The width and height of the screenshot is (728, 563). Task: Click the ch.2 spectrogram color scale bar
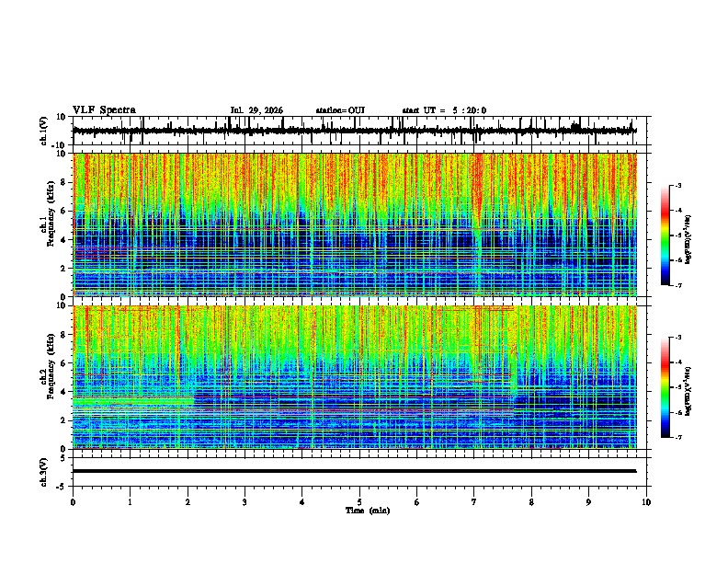click(665, 387)
